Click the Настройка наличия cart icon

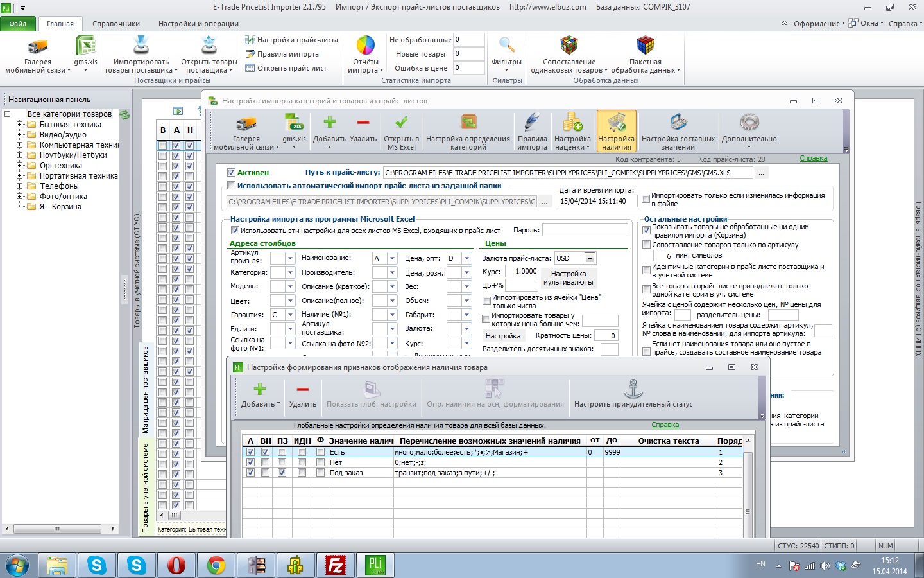[617, 132]
